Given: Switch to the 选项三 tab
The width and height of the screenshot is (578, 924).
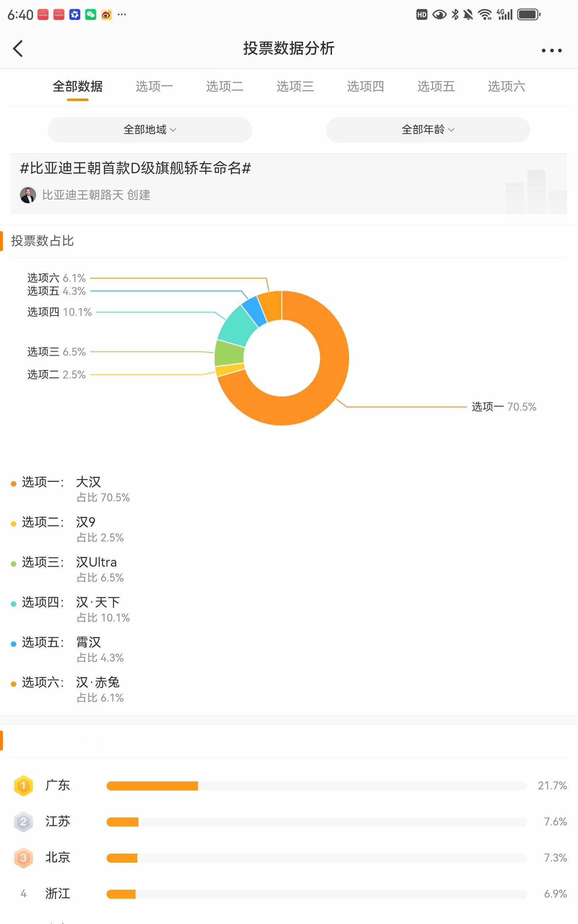Looking at the screenshot, I should [295, 86].
